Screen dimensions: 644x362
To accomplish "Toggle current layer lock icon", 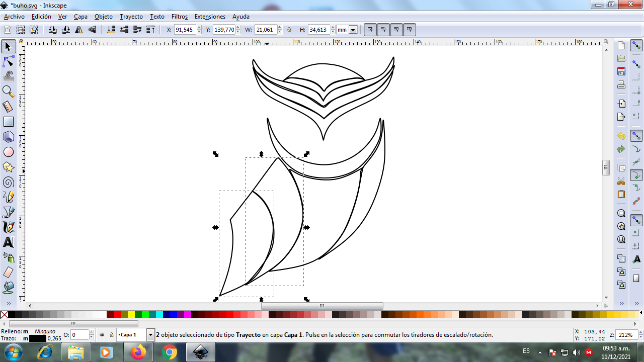I will click(x=111, y=334).
